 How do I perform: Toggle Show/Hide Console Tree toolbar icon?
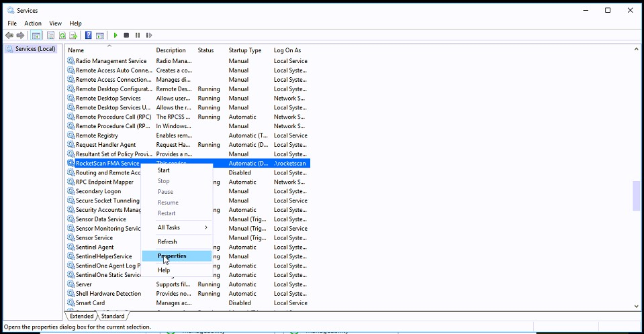tap(36, 36)
